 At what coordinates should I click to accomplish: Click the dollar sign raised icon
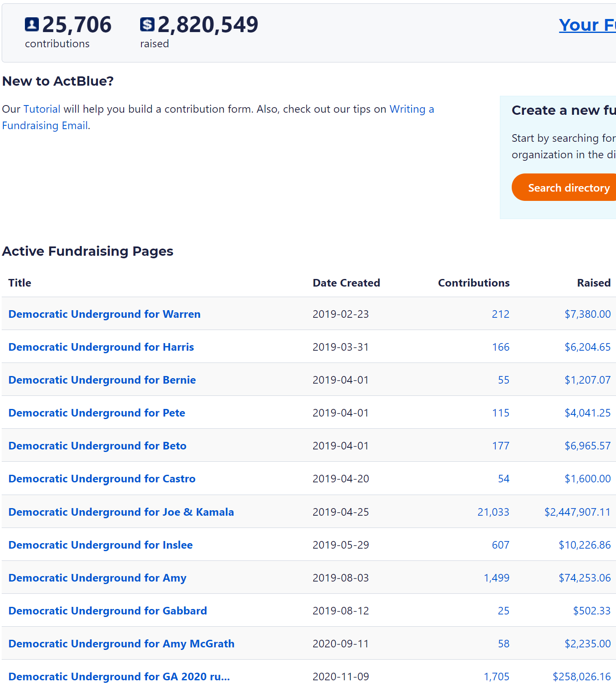coord(147,24)
